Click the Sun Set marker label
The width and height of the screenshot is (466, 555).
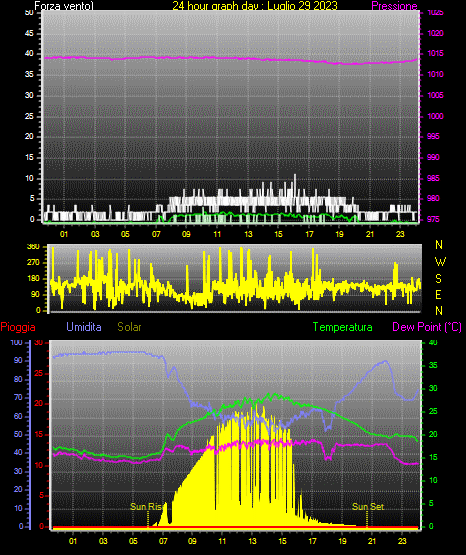point(368,507)
